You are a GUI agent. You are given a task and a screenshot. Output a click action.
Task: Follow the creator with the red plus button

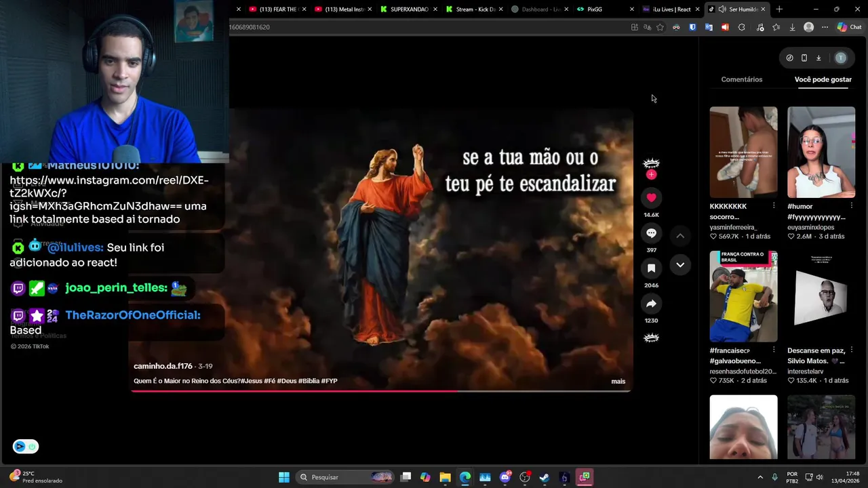(651, 175)
